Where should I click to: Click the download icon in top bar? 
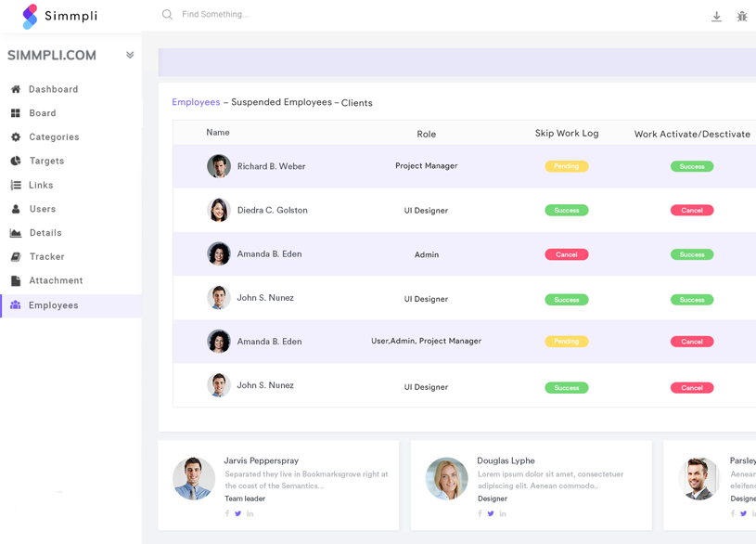pyautogui.click(x=716, y=17)
